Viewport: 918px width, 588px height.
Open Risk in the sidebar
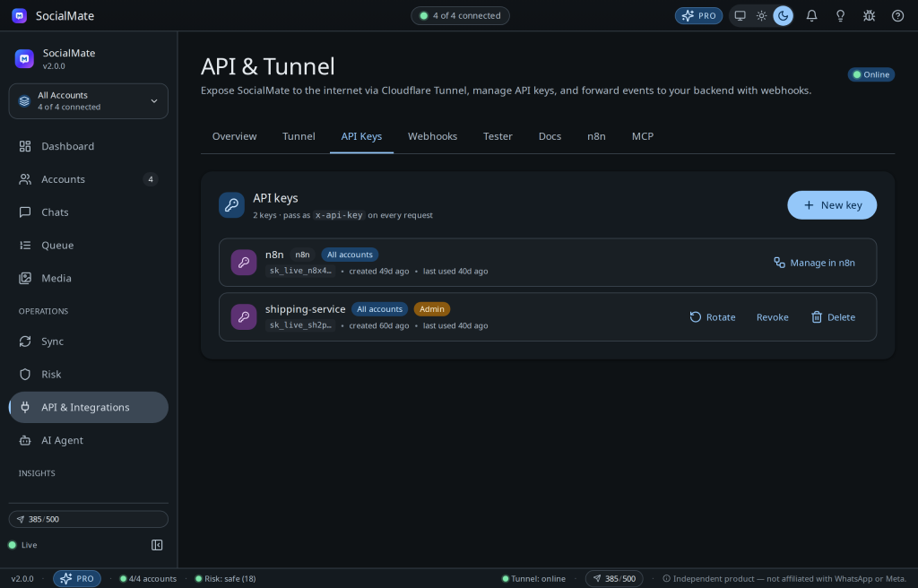pyautogui.click(x=89, y=375)
